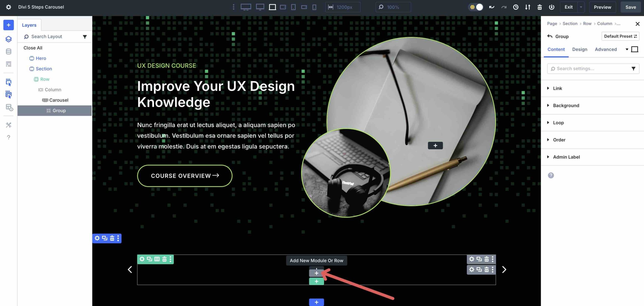Toggle the filter on Search Layout
Image resolution: width=644 pixels, height=306 pixels.
click(85, 36)
